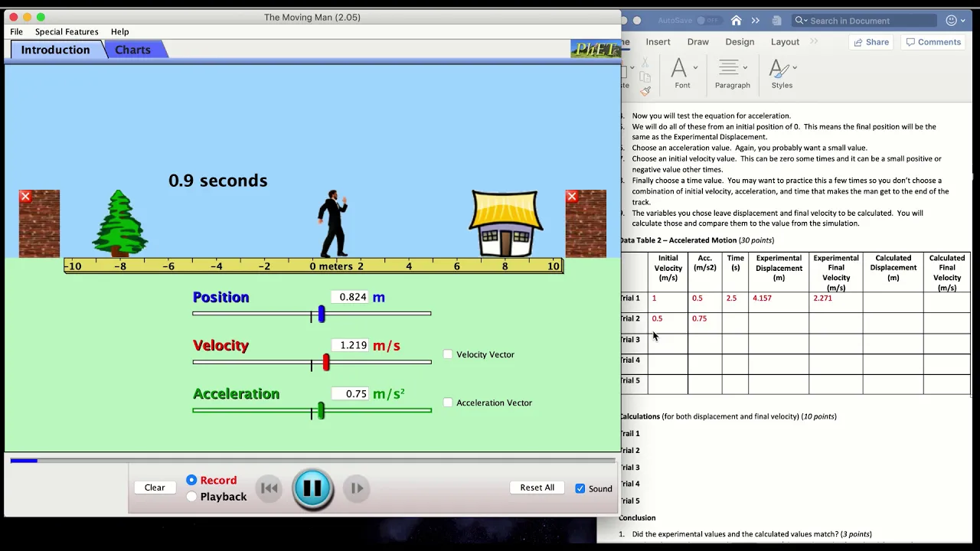The width and height of the screenshot is (980, 551).
Task: Switch to the Introduction tab
Action: 55,50
